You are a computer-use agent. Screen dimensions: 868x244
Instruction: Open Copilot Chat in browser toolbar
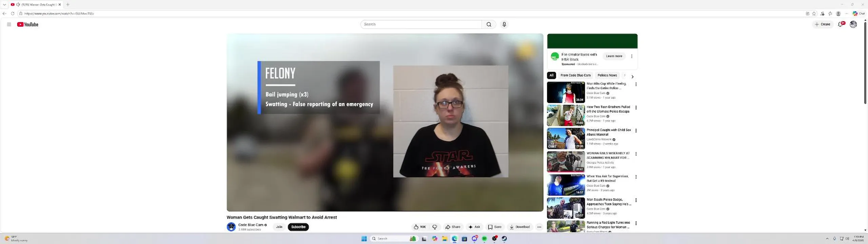[859, 14]
